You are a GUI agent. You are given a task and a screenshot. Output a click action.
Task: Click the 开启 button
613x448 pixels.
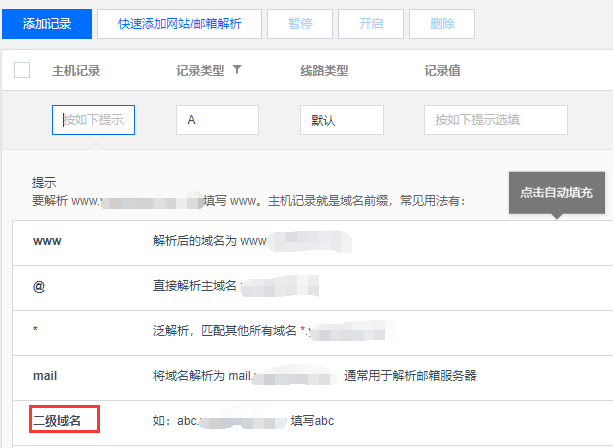[371, 24]
